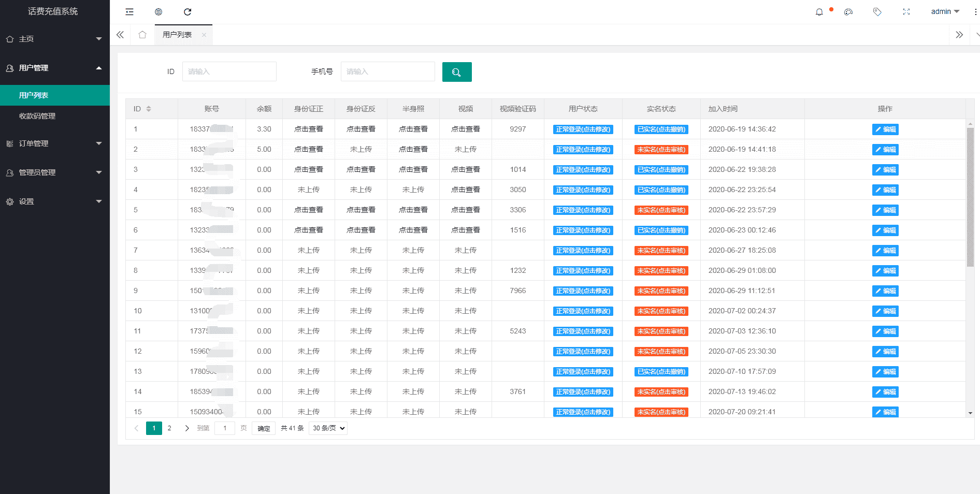The width and height of the screenshot is (980, 494).
Task: Select 收款码管理 in the sidebar
Action: (37, 116)
